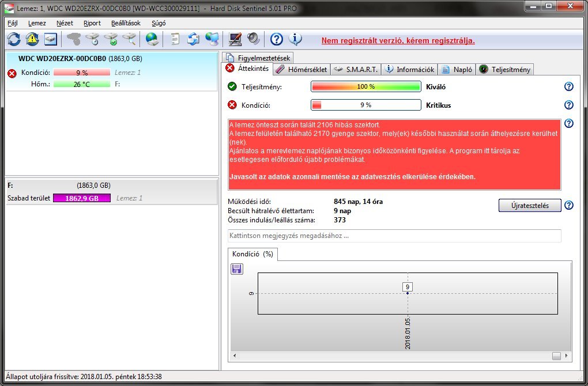Switch to the Figyelmeztetések tab

pyautogui.click(x=258, y=58)
